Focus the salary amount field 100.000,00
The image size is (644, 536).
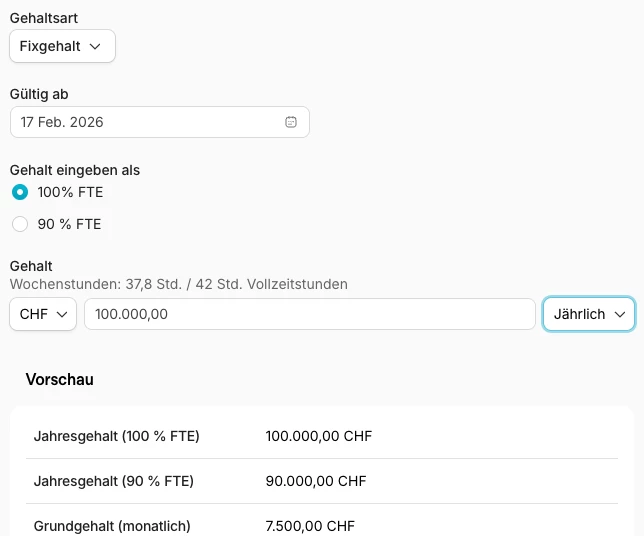pos(310,314)
